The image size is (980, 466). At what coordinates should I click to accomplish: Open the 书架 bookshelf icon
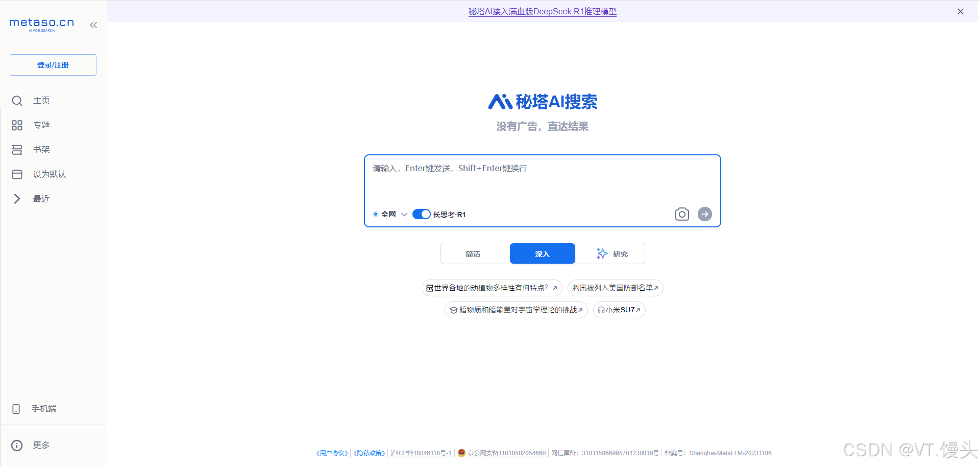(17, 150)
